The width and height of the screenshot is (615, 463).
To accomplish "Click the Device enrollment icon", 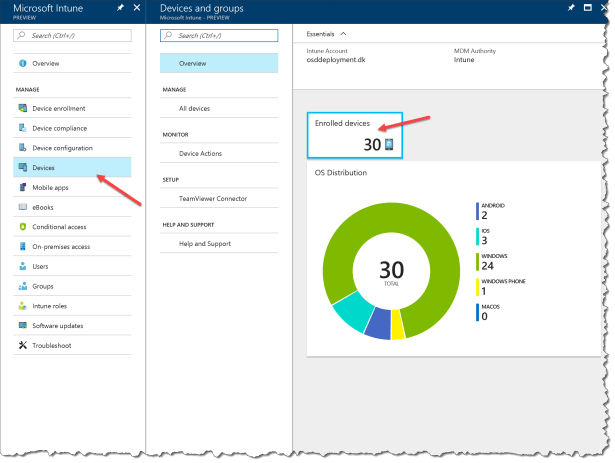I will click(x=22, y=108).
